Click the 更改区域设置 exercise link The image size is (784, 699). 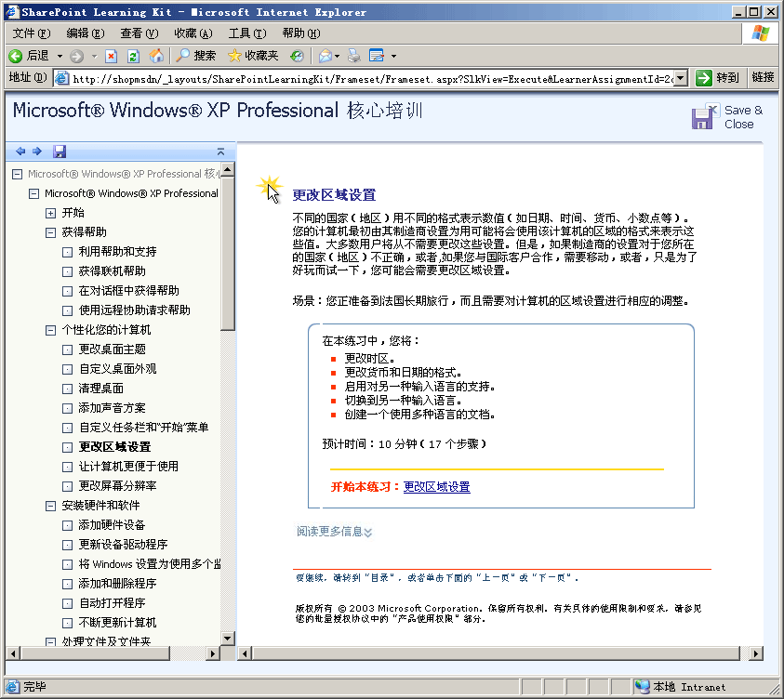[436, 487]
